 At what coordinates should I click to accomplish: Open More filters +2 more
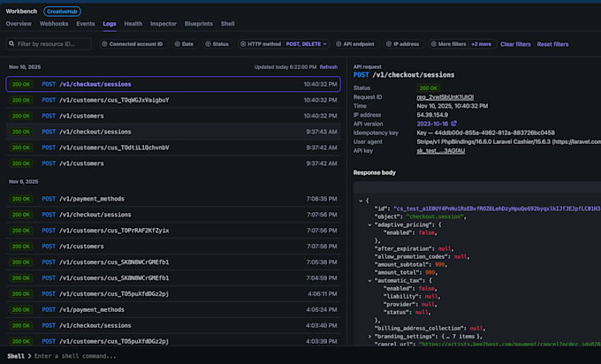tap(462, 44)
